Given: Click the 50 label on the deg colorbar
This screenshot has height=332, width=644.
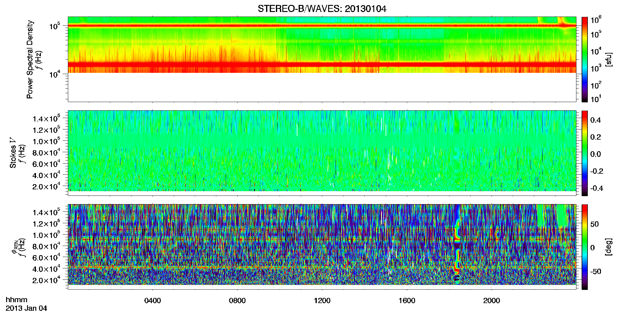Looking at the screenshot, I should (x=595, y=224).
